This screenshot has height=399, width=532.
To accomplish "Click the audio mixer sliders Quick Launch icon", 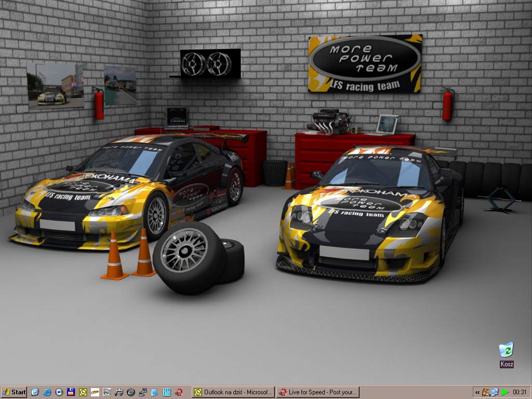I will click(167, 392).
